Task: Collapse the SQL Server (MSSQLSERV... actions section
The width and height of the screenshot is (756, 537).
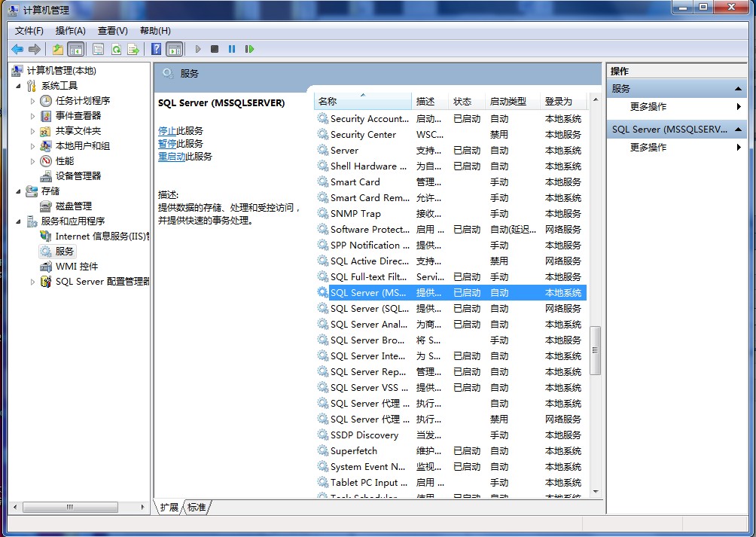Action: point(738,130)
